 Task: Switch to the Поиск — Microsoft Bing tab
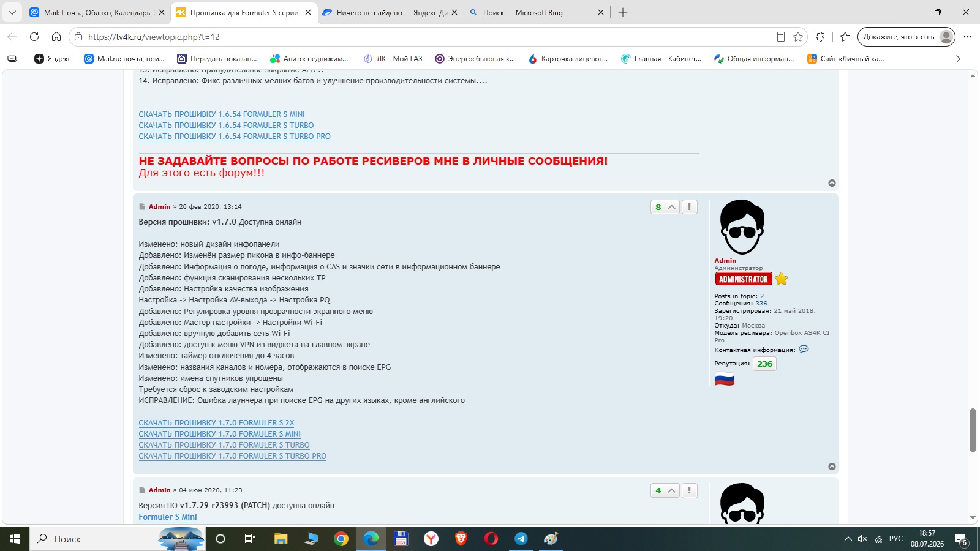537,12
